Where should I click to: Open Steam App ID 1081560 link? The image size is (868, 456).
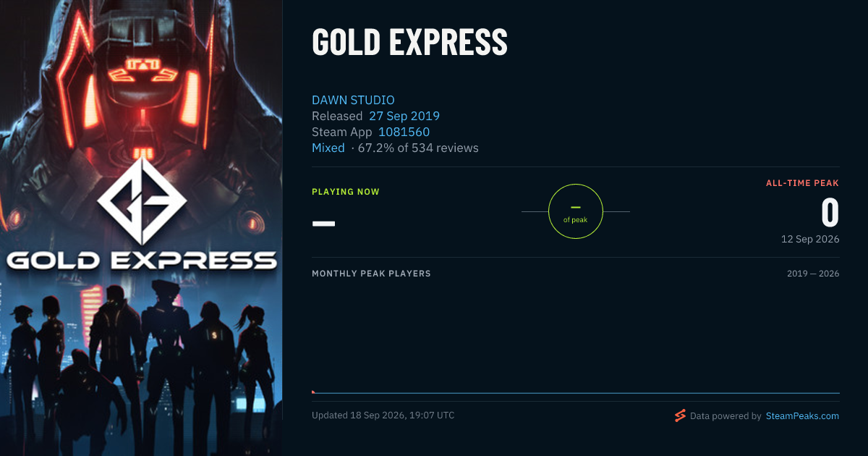(404, 132)
